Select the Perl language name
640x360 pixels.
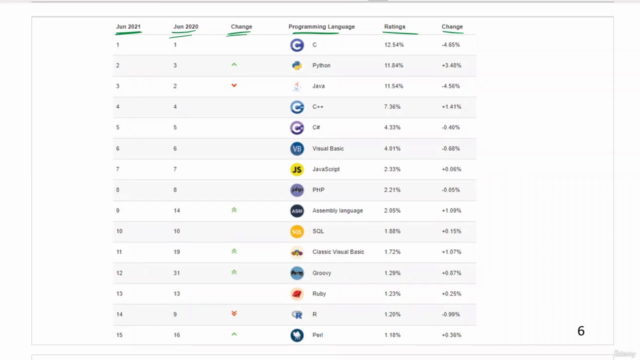pos(318,335)
